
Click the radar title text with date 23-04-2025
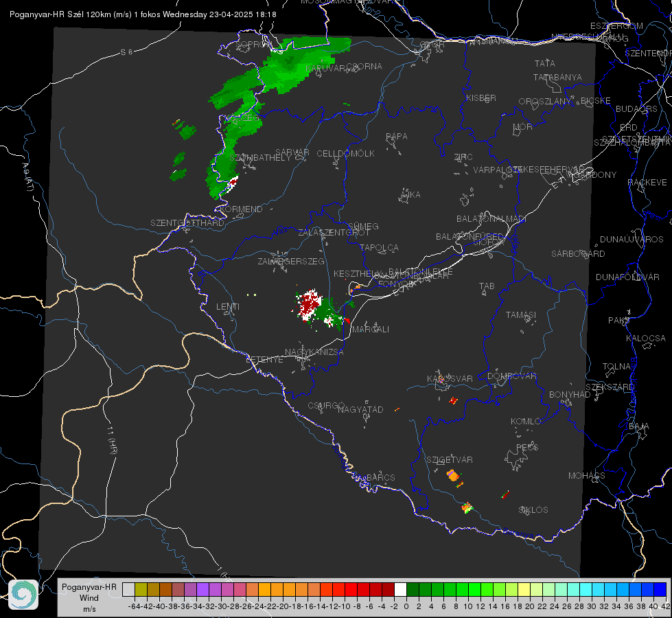coord(143,14)
